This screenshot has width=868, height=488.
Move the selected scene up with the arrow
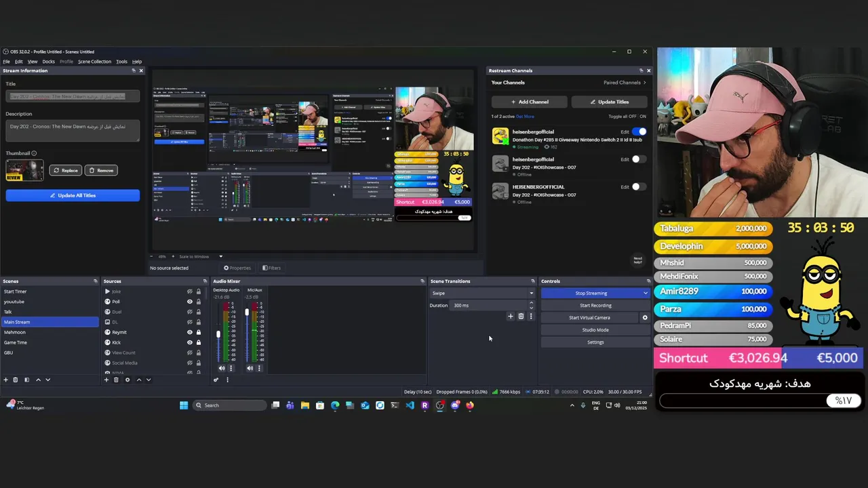[x=38, y=380]
